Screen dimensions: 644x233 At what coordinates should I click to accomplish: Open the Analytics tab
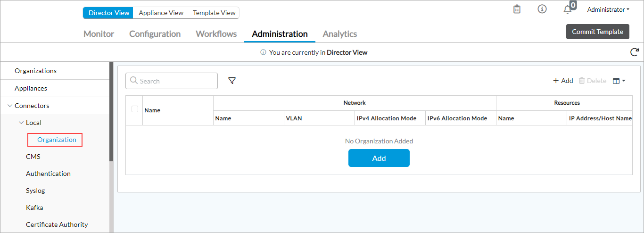coord(339,34)
